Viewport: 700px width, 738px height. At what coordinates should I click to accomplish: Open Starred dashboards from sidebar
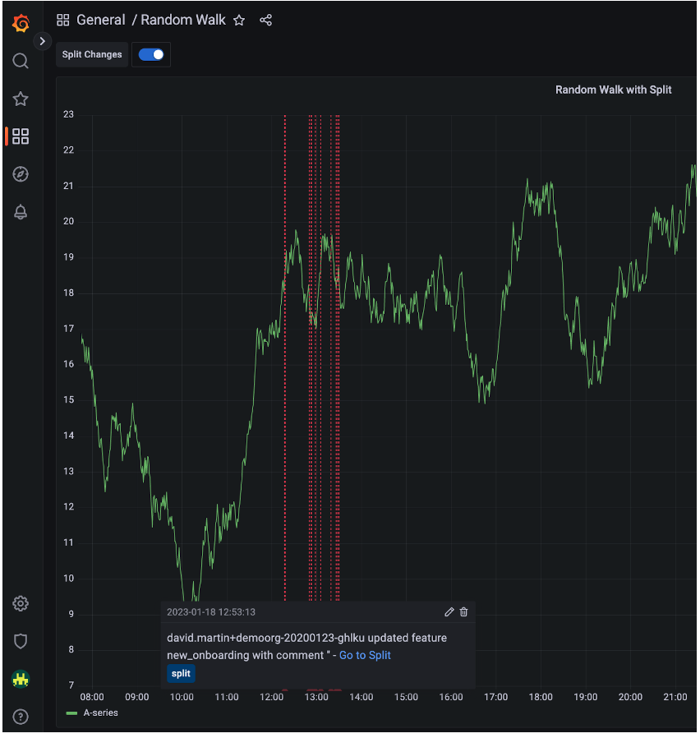tap(21, 99)
